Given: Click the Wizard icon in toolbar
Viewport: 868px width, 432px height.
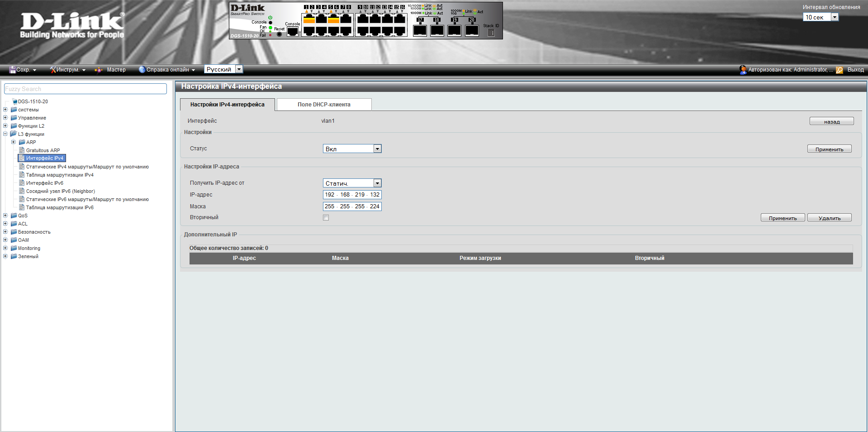Looking at the screenshot, I should pos(98,70).
